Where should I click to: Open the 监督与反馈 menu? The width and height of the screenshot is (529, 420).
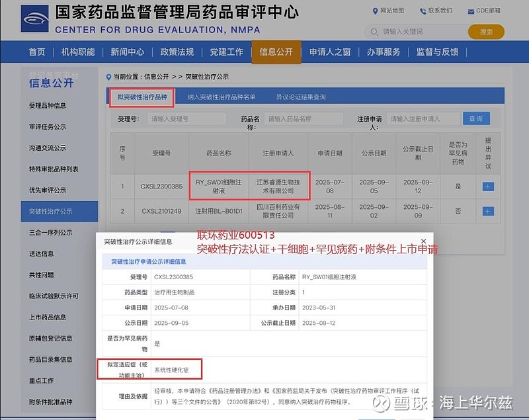(x=437, y=52)
